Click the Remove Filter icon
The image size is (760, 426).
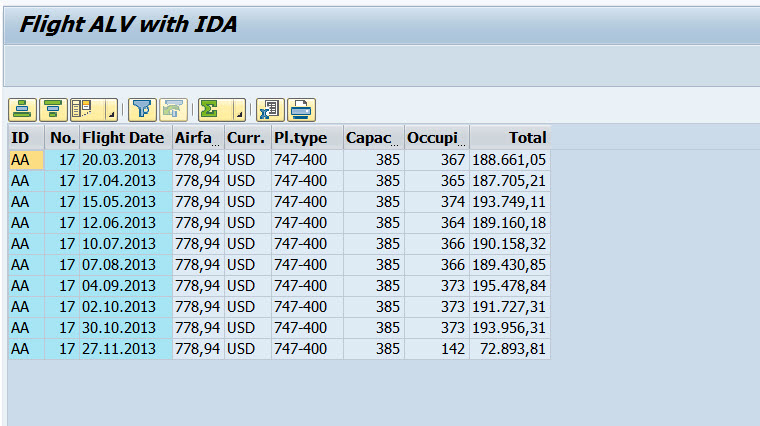click(x=174, y=109)
